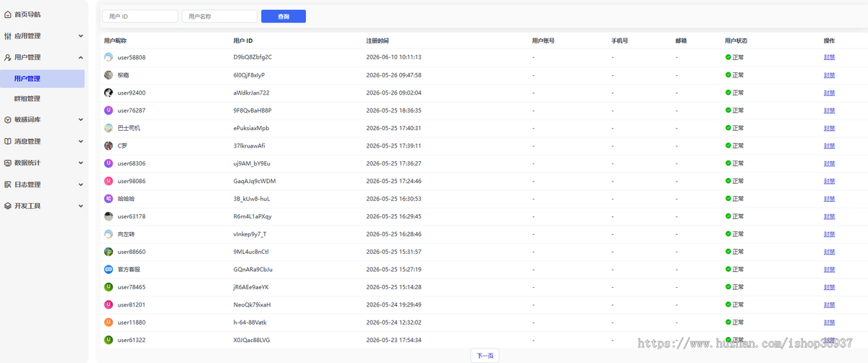Click the 数据统计 chart icon
This screenshot has width=868, height=363.
[x=8, y=163]
